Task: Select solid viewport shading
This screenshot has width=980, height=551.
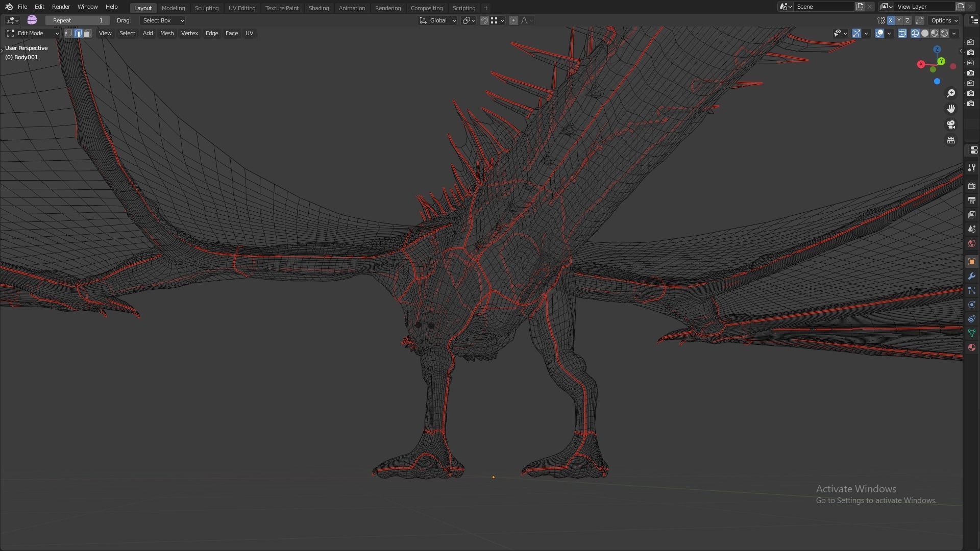Action: 925,33
